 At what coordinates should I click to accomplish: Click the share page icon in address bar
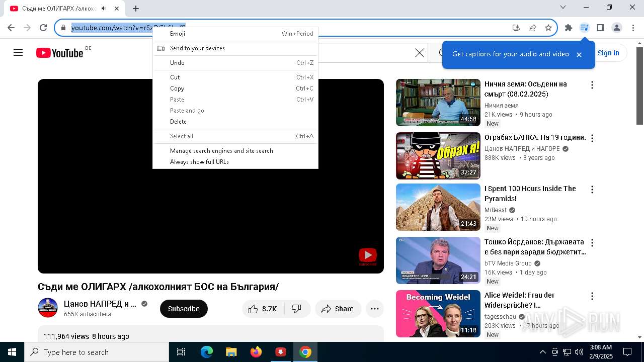532,28
